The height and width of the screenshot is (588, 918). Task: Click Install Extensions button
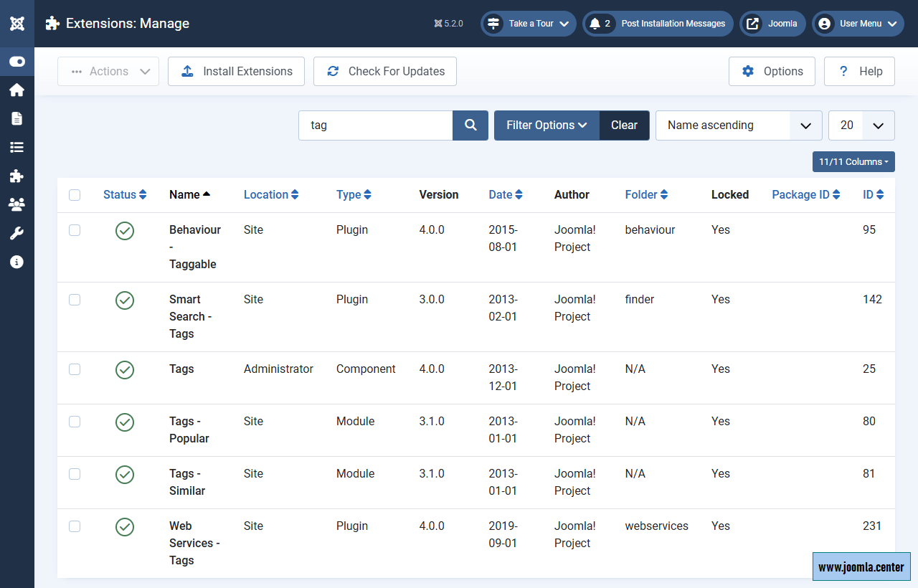click(x=236, y=72)
